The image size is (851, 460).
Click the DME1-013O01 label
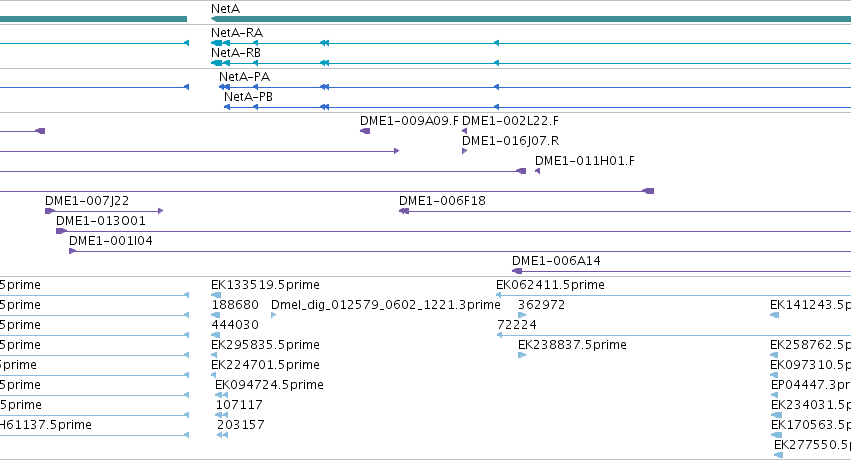(100, 221)
